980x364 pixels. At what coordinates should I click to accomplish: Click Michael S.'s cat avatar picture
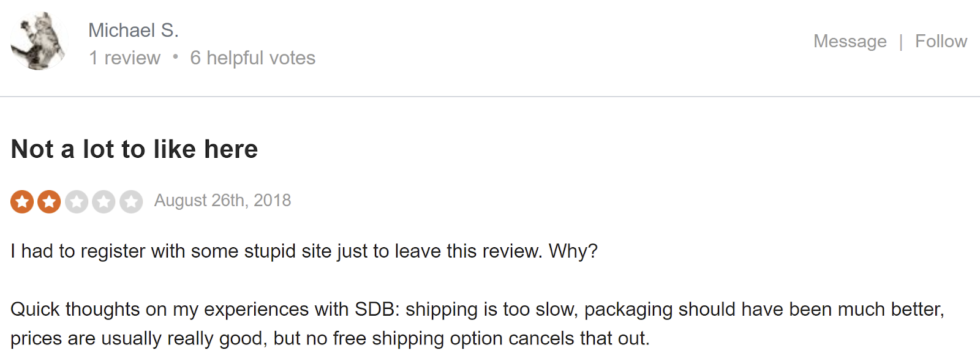(x=38, y=40)
